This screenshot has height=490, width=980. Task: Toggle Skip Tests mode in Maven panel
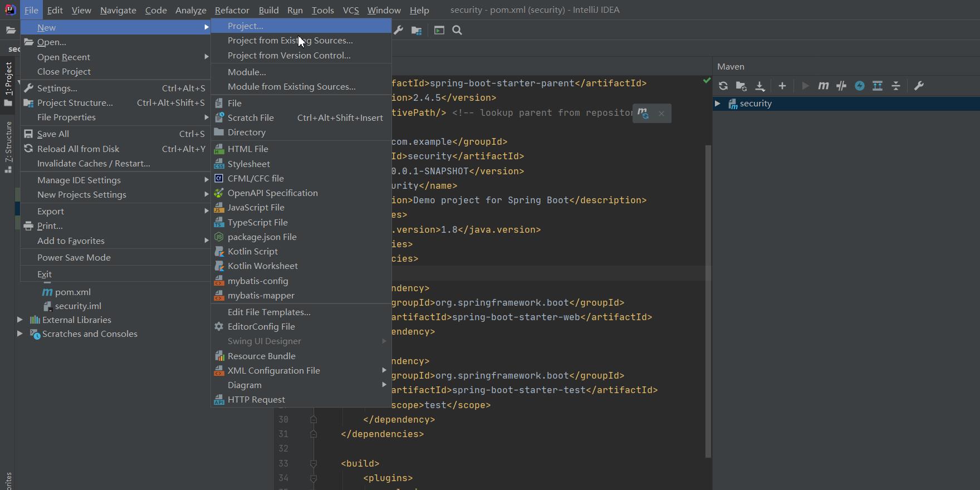[x=841, y=86]
